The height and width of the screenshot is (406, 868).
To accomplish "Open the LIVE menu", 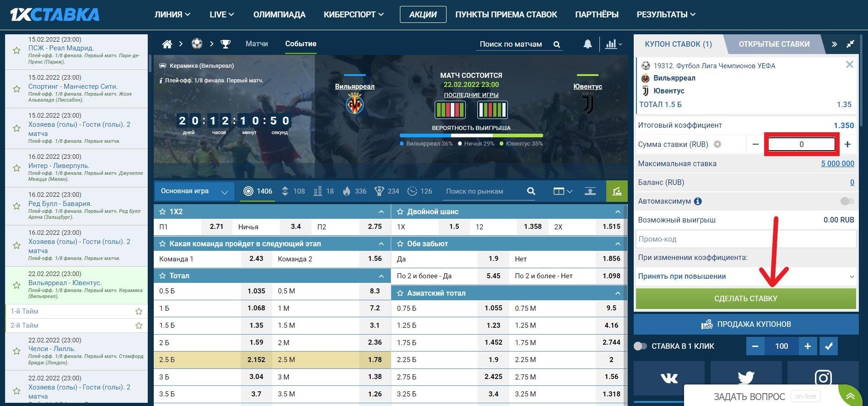I will 221,14.
